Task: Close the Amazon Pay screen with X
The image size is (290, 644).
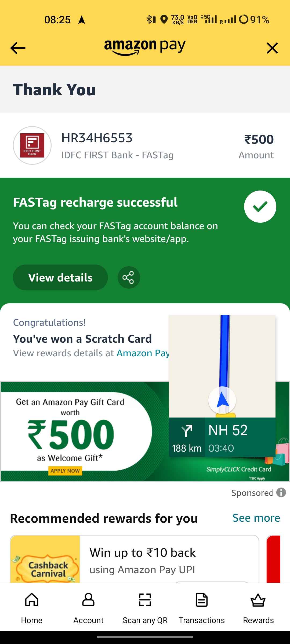Action: [272, 48]
